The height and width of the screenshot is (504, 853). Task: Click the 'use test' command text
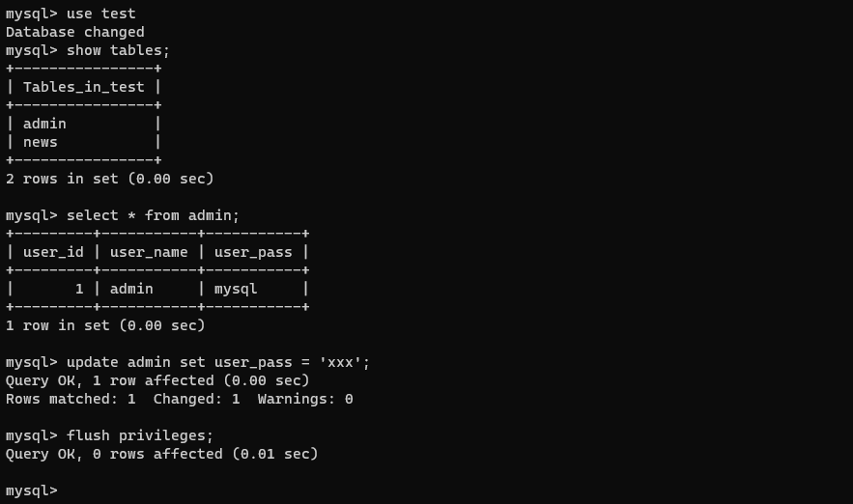coord(100,14)
